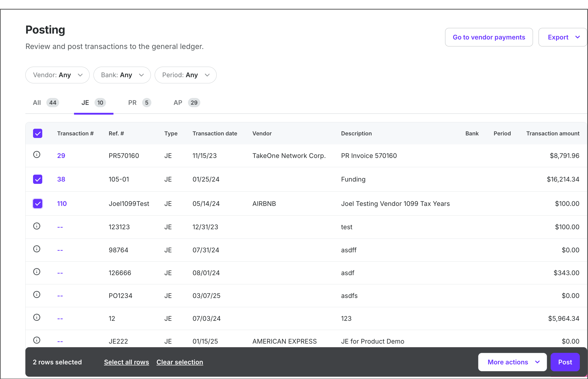Viewport: 588px width, 379px height.
Task: Click the Transaction amount column header
Action: (x=553, y=133)
